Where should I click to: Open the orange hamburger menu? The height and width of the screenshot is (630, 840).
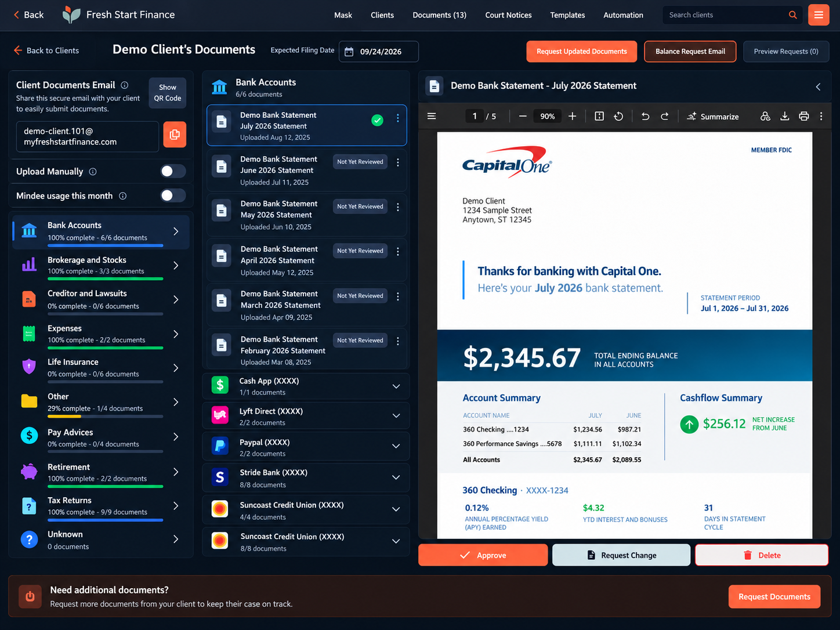pyautogui.click(x=819, y=15)
